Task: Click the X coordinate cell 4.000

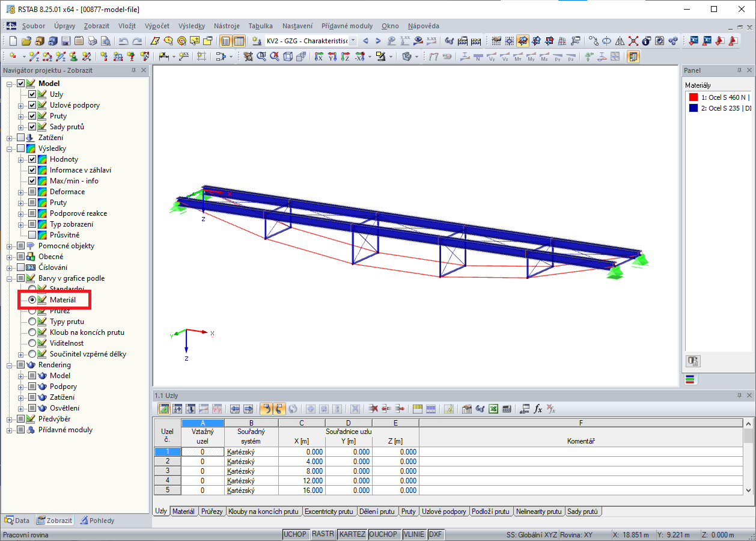Action: tap(302, 462)
